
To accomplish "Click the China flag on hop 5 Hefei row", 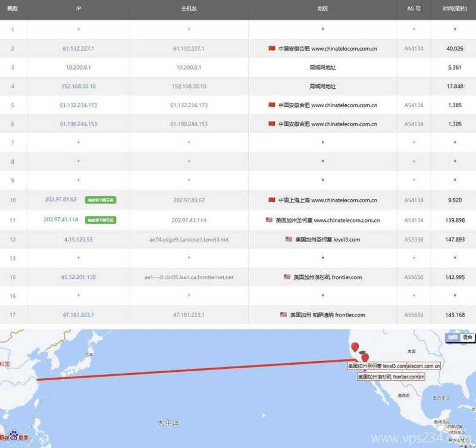I will click(x=272, y=105).
